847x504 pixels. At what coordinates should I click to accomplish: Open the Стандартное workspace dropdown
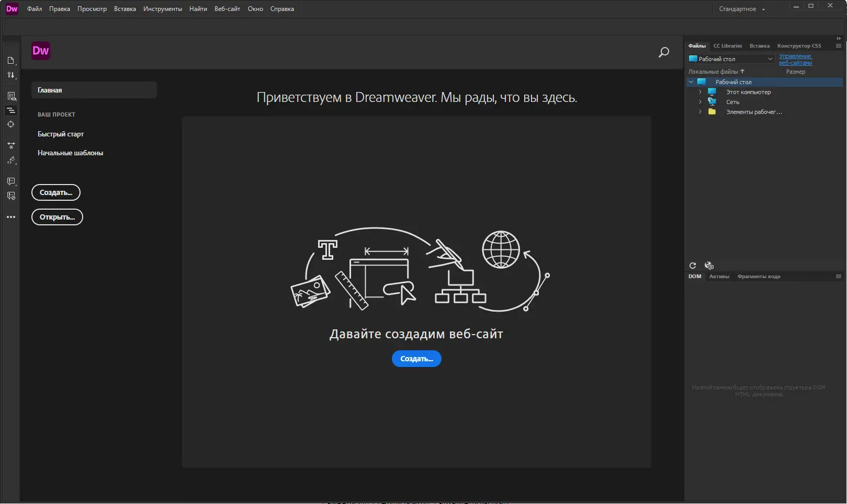[742, 9]
